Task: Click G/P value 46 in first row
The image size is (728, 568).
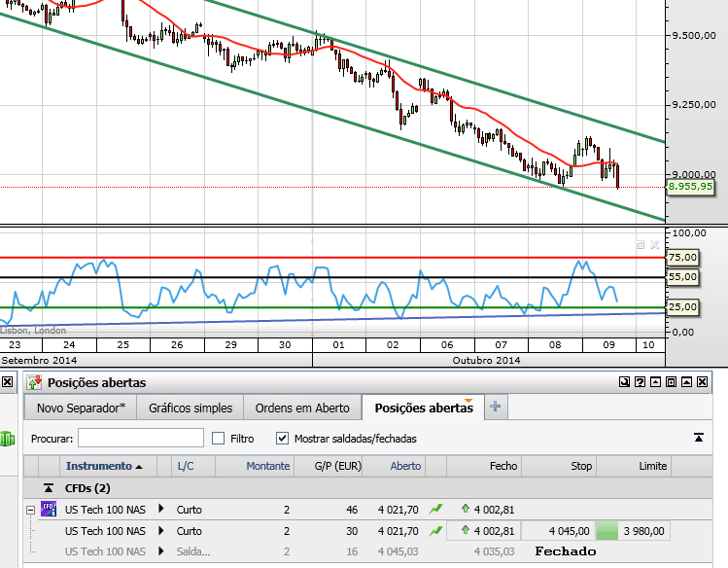Action: click(352, 510)
